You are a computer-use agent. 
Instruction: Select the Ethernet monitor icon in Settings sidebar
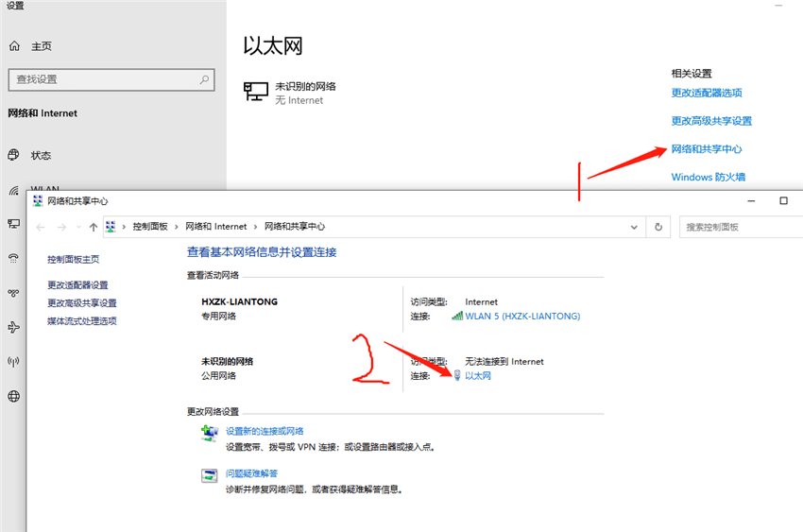pyautogui.click(x=14, y=224)
